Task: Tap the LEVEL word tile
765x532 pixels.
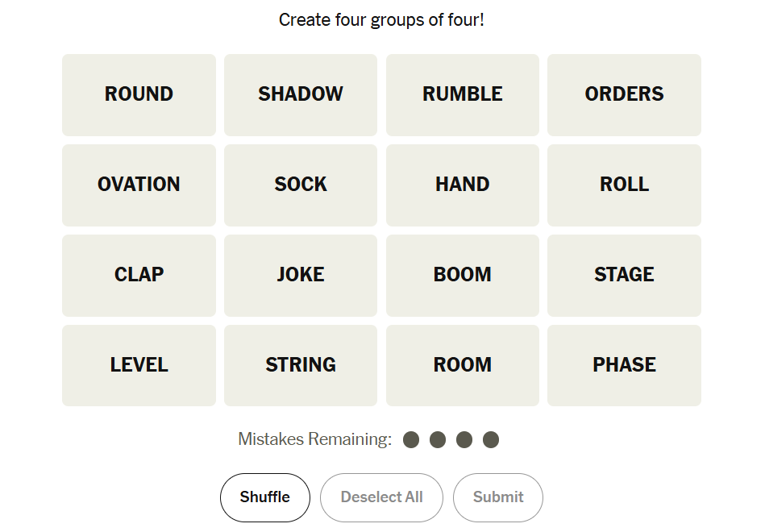Action: [x=139, y=365]
